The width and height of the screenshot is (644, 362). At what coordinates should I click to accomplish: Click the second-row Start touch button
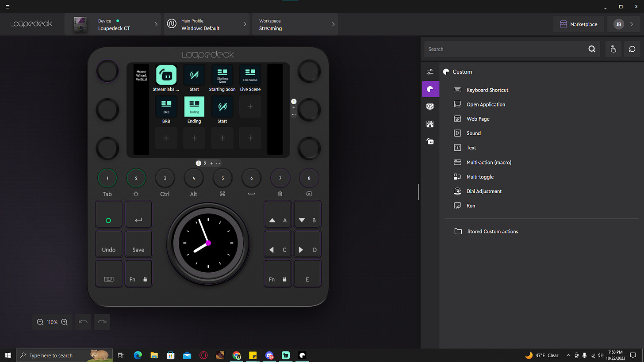pos(222,107)
